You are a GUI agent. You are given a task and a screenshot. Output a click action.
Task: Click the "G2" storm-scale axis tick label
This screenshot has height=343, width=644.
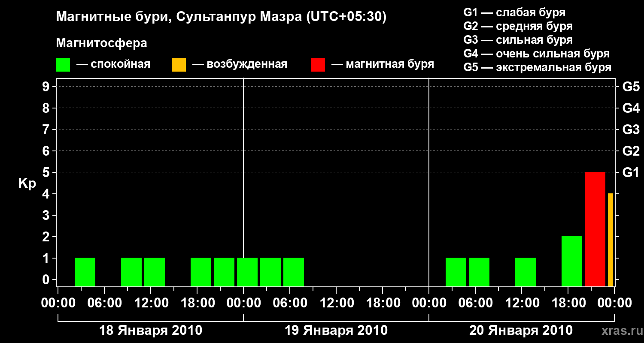(631, 151)
